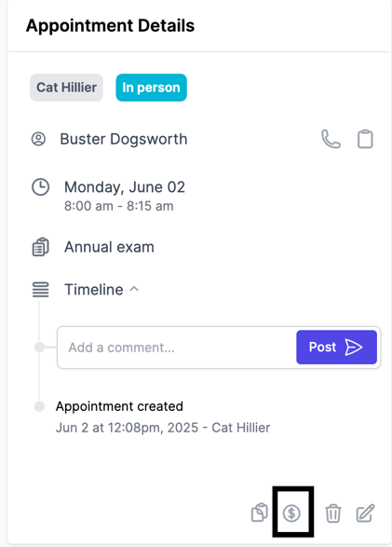The width and height of the screenshot is (392, 547).
Task: Click the Monday, June 02 date text
Action: click(125, 187)
